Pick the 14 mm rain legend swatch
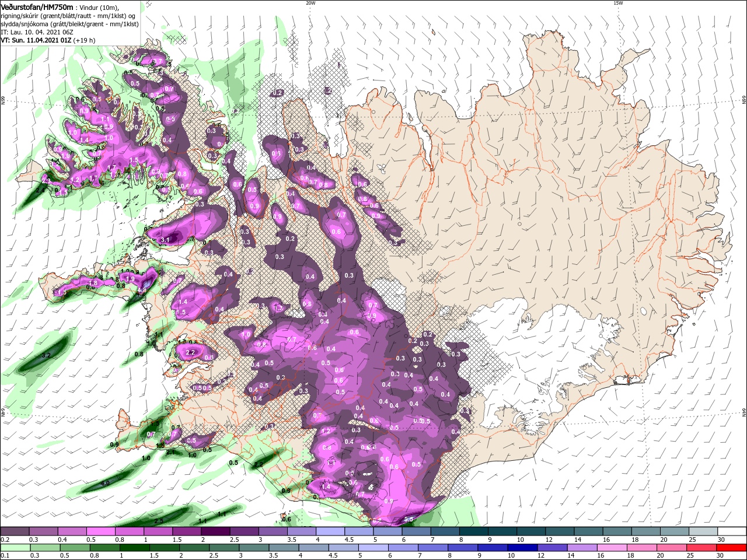The image size is (747, 560). [582, 548]
